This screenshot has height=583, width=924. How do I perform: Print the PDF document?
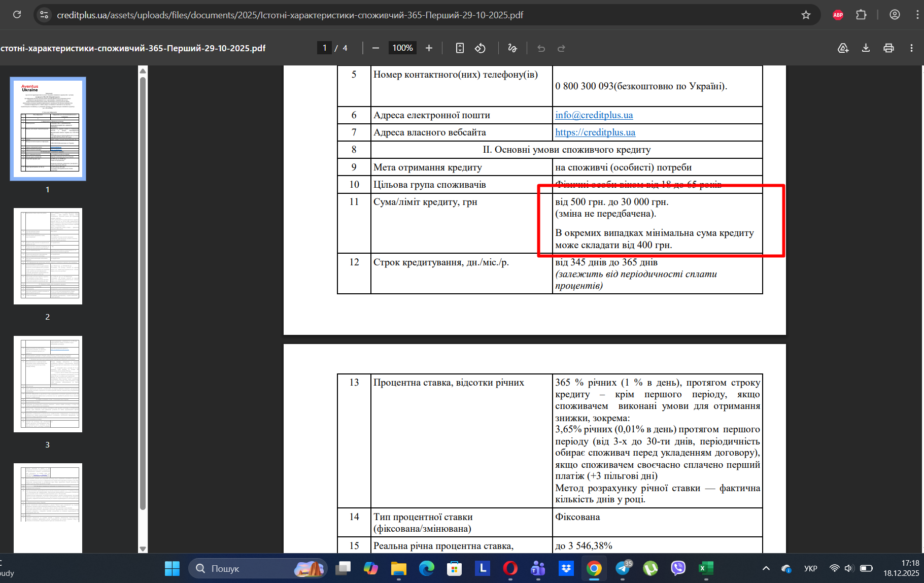click(888, 48)
